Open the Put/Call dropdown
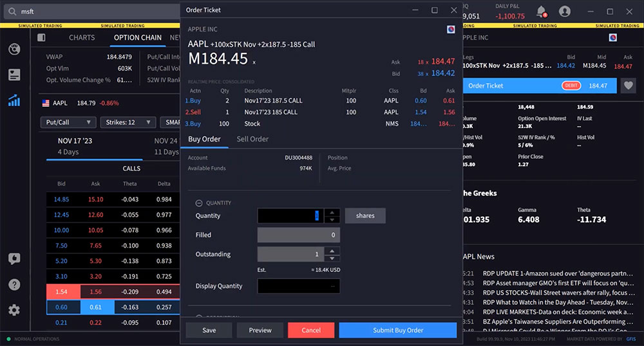644x346 pixels. point(67,122)
